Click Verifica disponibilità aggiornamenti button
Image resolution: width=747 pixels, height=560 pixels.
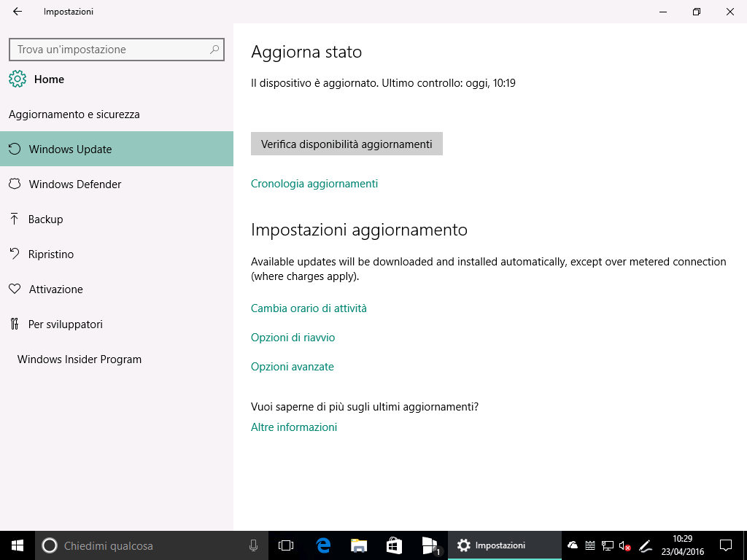tap(347, 144)
